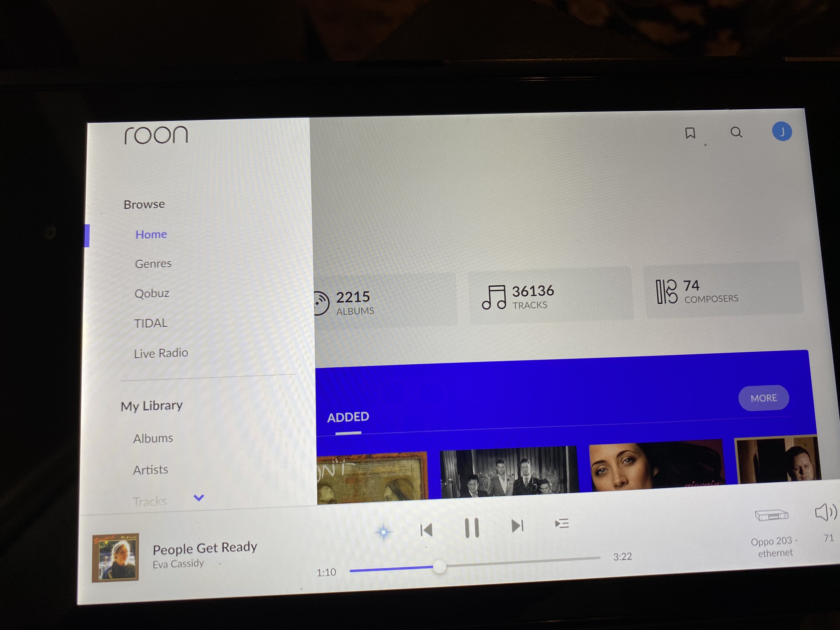Click the 3:22 track duration text
This screenshot has height=630, width=840.
tap(622, 557)
